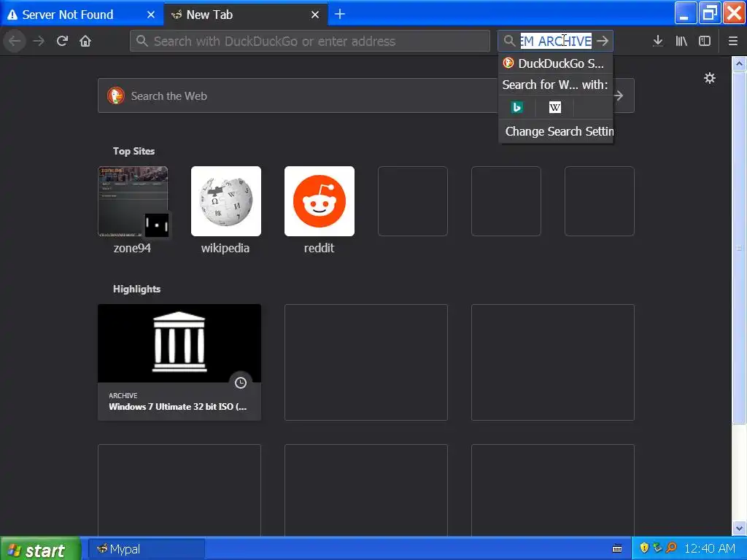Viewport: 747px width, 560px height.
Task: Collapse the Top Sites section heading
Action: click(x=134, y=151)
